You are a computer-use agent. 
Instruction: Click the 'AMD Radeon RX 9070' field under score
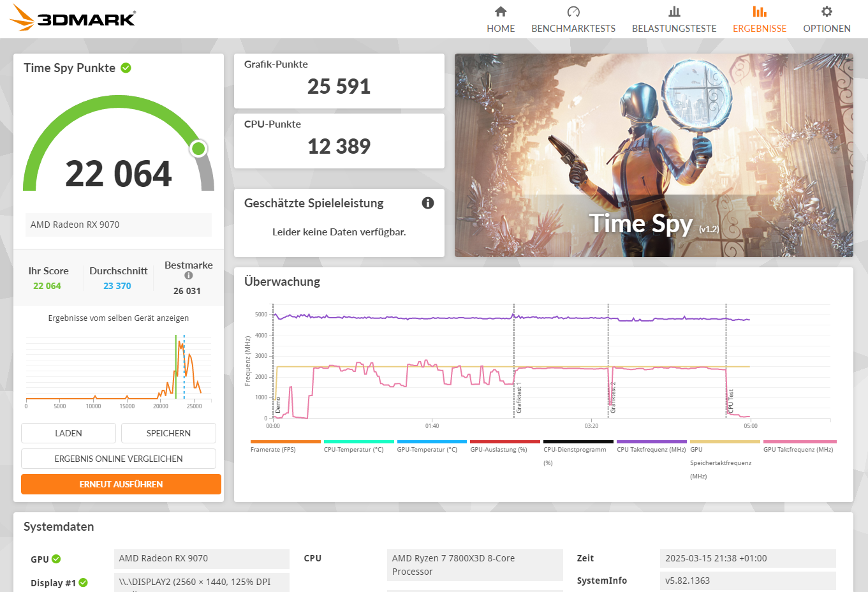click(119, 225)
